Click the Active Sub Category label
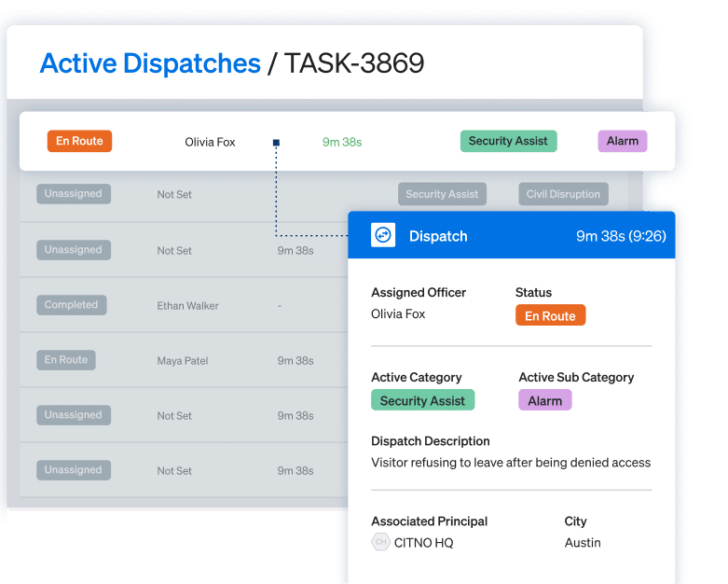The height and width of the screenshot is (584, 728). 576,377
